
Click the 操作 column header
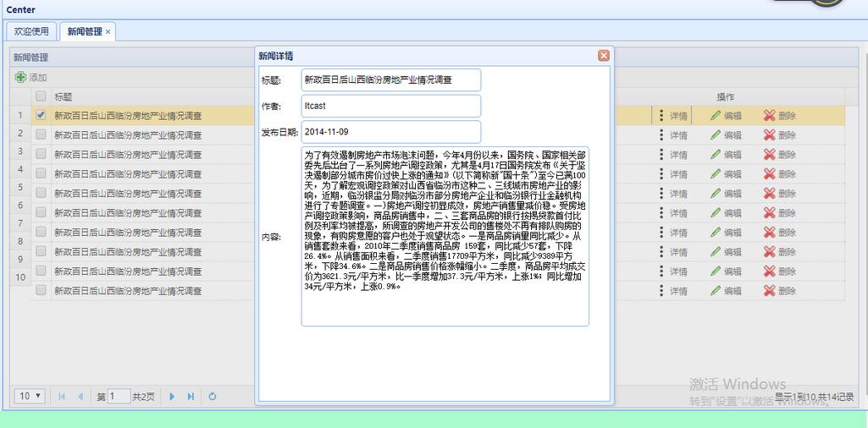point(726,96)
